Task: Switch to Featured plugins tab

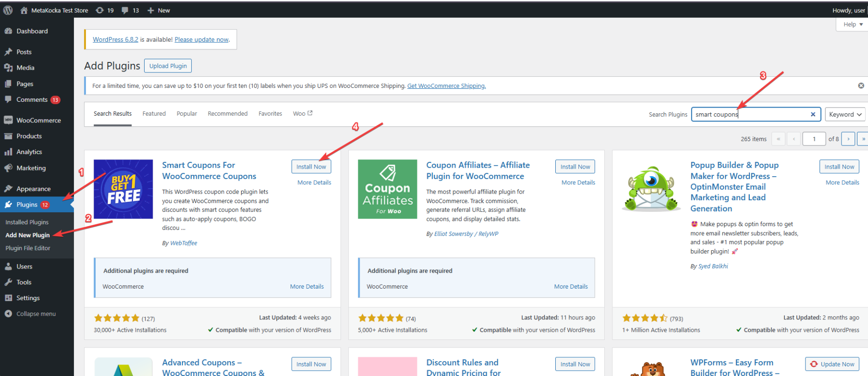Action: pos(154,114)
